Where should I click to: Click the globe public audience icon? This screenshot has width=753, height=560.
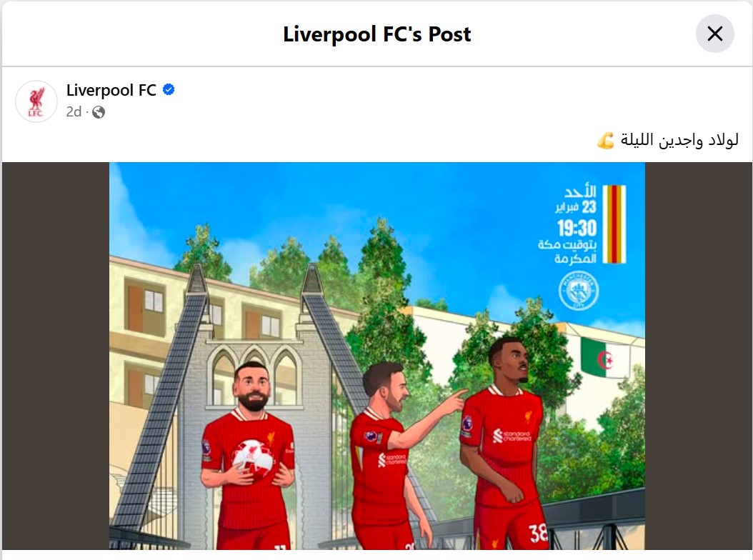coord(99,112)
